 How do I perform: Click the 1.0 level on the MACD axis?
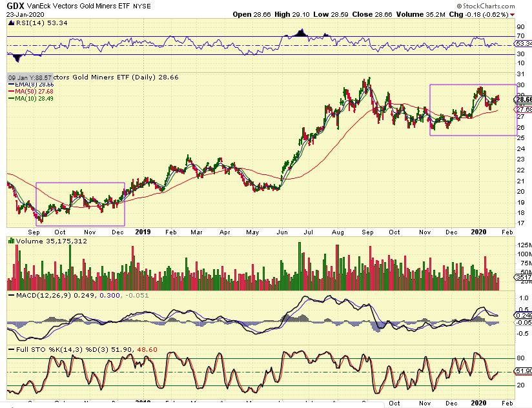coord(524,298)
